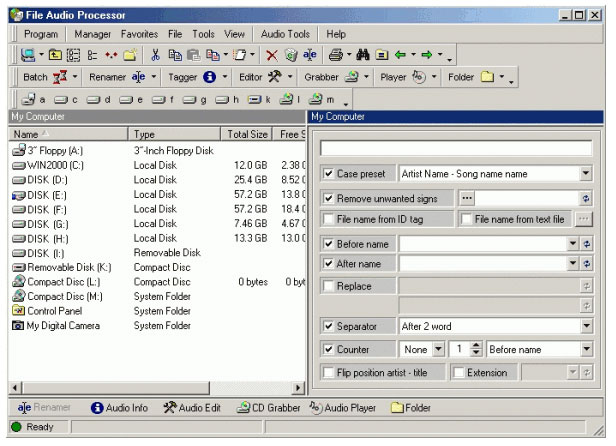Select all items with the select-all icon

coord(73,55)
